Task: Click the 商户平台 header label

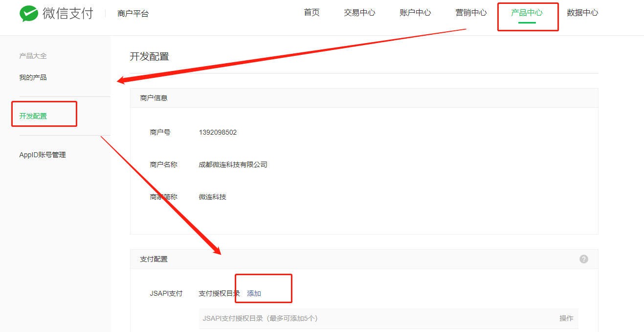Action: (x=133, y=14)
